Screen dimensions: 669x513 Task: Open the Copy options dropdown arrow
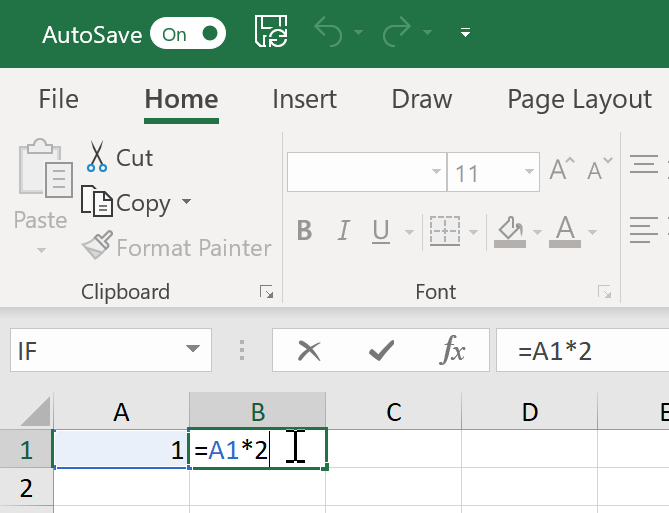point(186,201)
